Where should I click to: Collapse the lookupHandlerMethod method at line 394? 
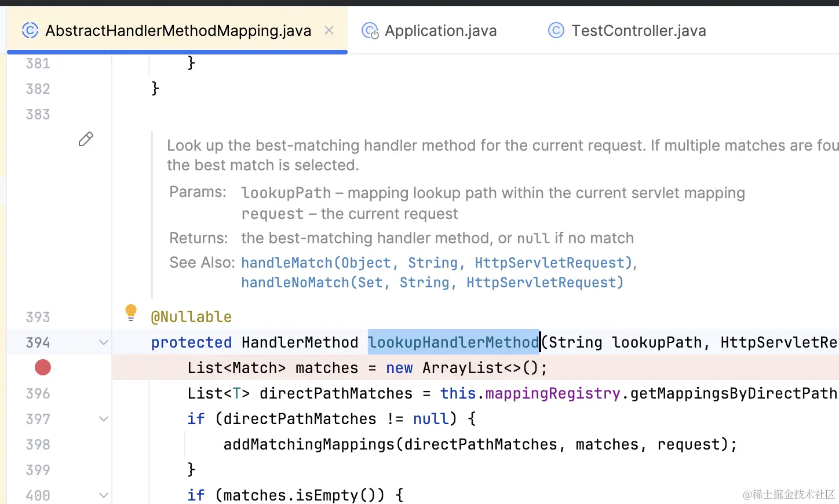(104, 342)
